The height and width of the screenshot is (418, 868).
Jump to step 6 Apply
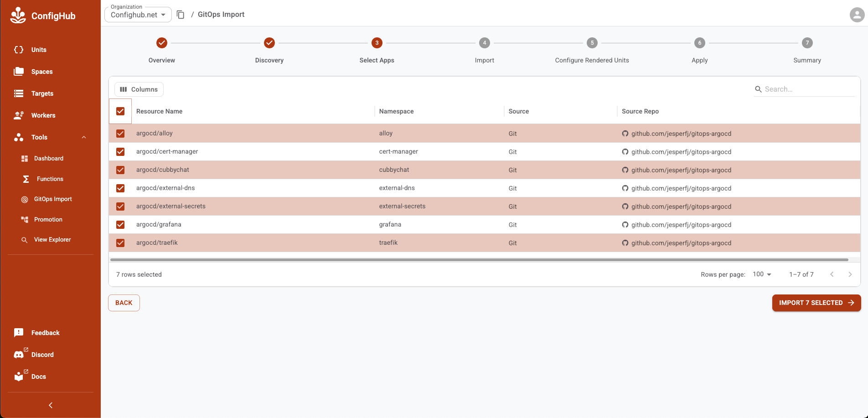point(700,50)
